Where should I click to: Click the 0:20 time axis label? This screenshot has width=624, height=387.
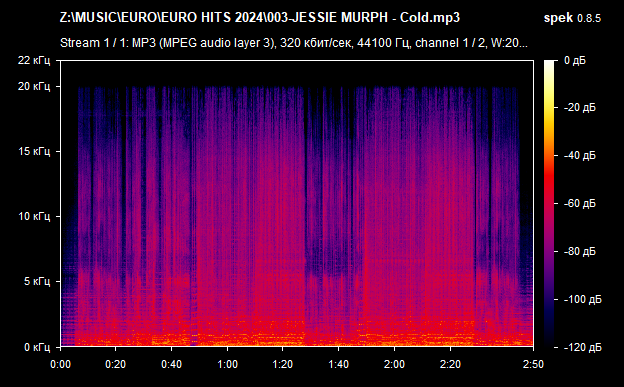[x=116, y=364]
